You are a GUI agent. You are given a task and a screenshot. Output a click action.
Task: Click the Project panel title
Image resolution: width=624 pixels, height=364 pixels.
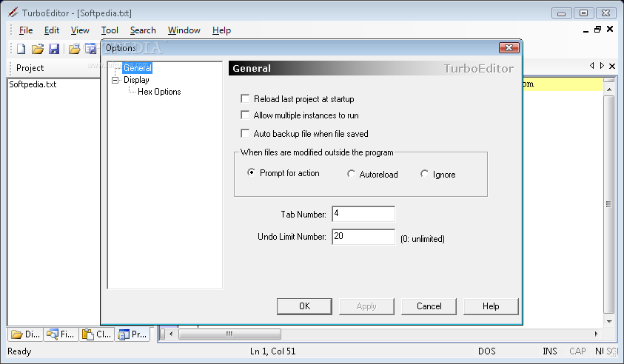point(30,68)
